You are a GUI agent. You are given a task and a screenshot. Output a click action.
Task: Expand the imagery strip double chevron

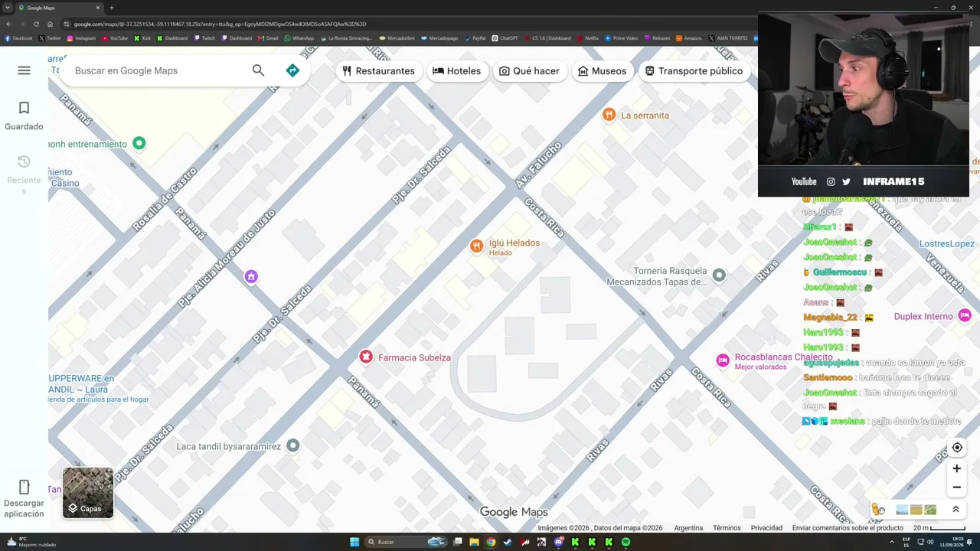955,509
